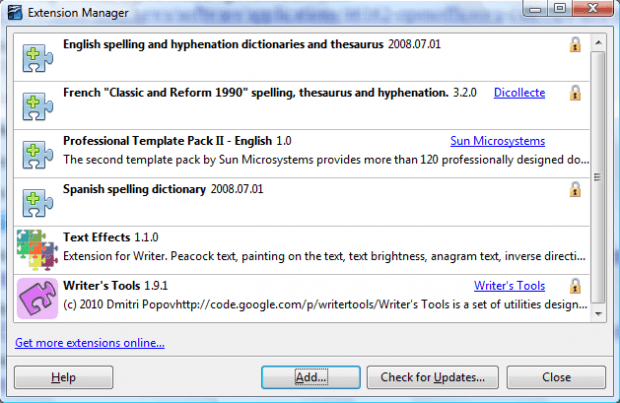Click the lock icon on English dictionaries row
Image resolution: width=620 pixels, height=403 pixels.
point(575,45)
